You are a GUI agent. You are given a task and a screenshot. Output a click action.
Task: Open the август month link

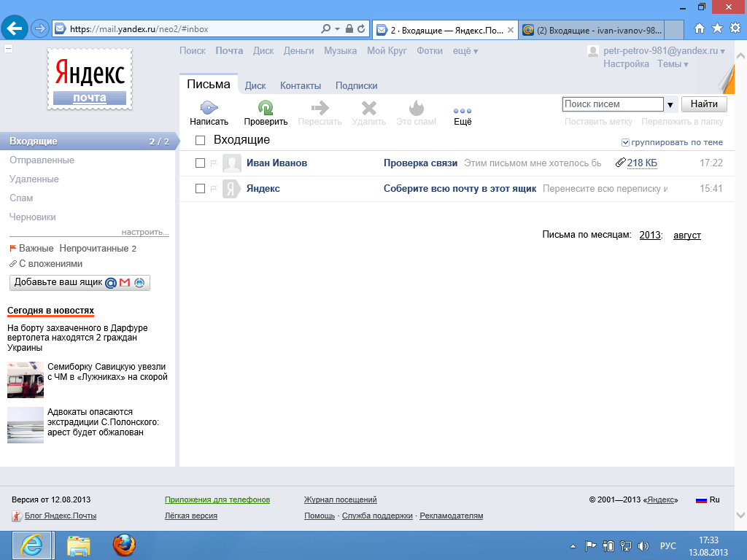(x=687, y=235)
